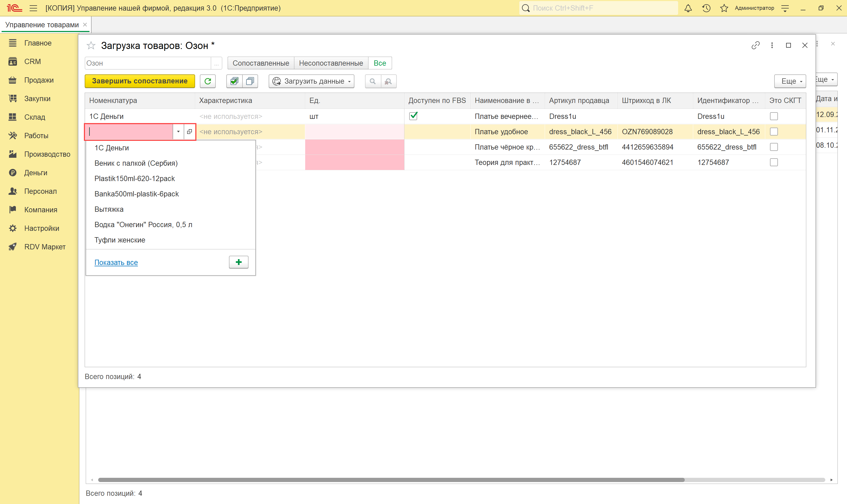Check all rows toolbar icon
Screen dimensions: 847x504
pos(234,81)
